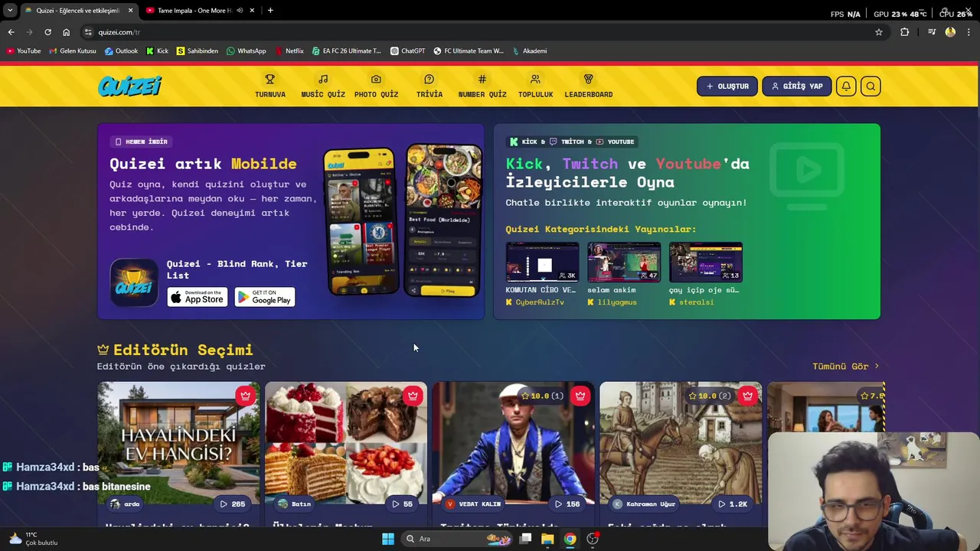Reload the page

47,32
